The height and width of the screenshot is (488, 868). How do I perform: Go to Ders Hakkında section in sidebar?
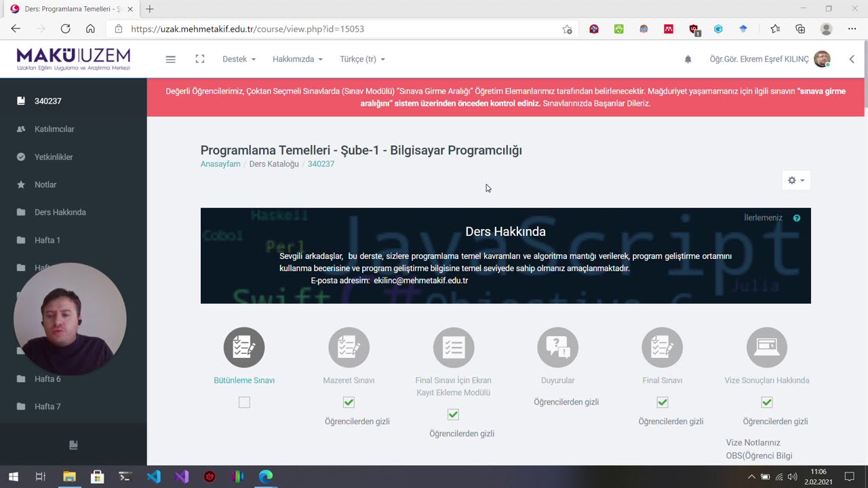[x=73, y=212]
